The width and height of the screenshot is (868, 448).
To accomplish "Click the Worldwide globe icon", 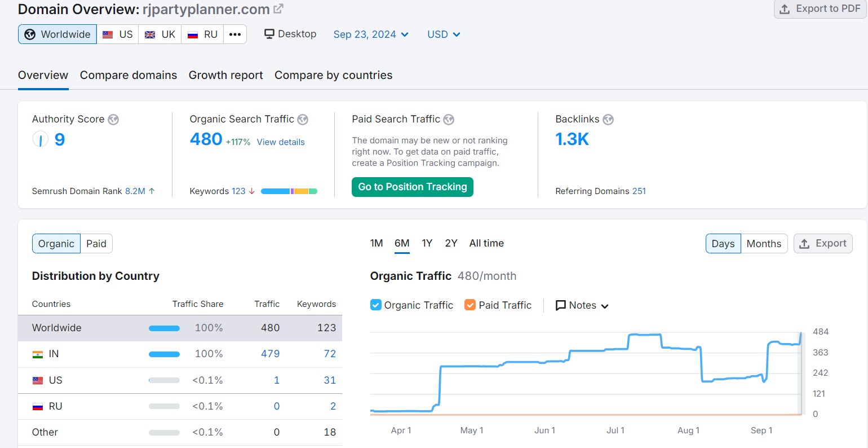I will [30, 34].
